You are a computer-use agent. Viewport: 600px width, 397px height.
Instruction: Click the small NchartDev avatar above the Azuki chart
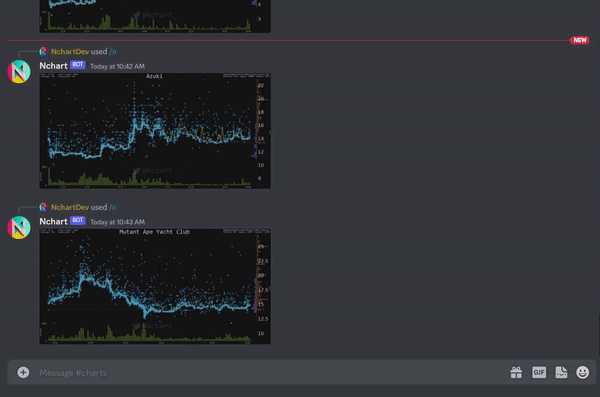pyautogui.click(x=44, y=51)
